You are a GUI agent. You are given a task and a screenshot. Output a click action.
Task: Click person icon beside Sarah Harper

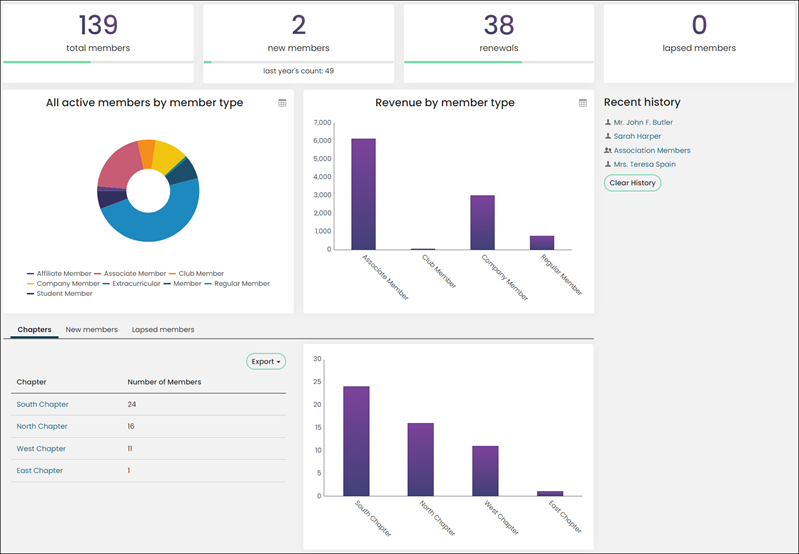607,136
